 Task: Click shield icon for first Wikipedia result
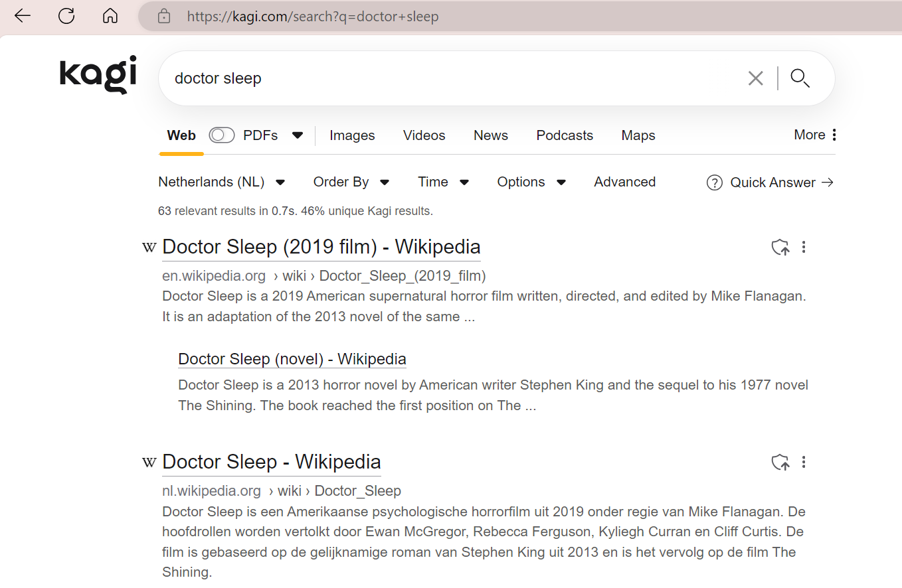pyautogui.click(x=780, y=248)
